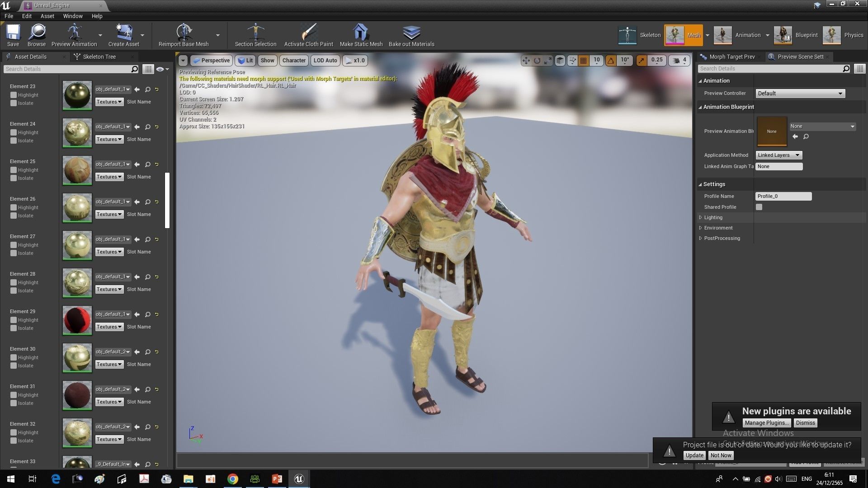Switch to Mesh editor mode

tap(683, 35)
